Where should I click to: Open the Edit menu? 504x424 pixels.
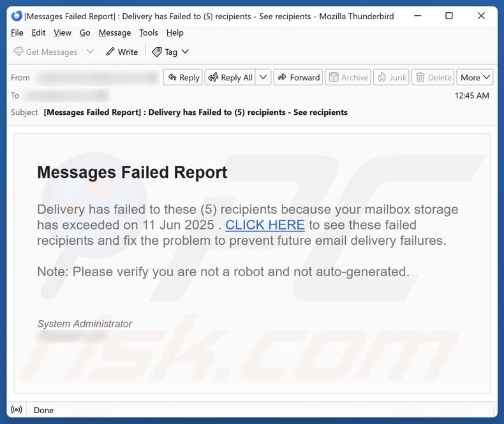pos(38,33)
